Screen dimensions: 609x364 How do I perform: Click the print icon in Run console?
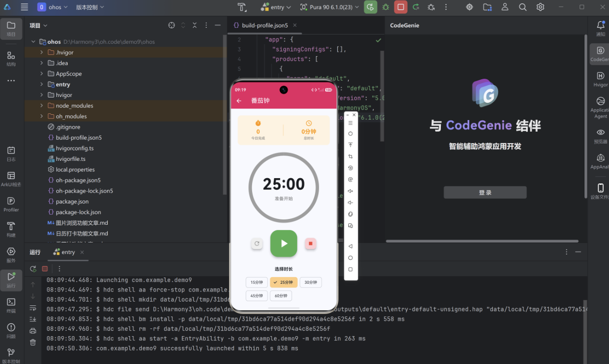[x=33, y=331]
